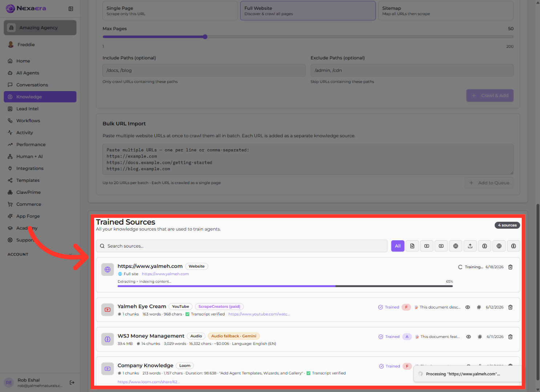Filter sources by upload type icon
Viewport: 540px width, 392px height.
pos(470,246)
